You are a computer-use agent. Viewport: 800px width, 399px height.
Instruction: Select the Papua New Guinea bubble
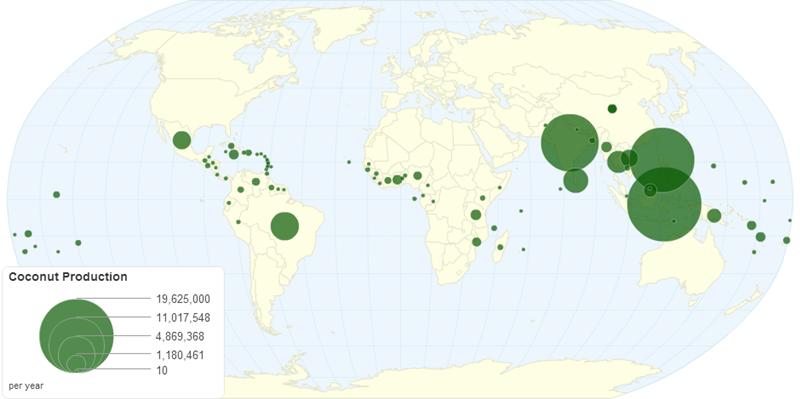(714, 215)
